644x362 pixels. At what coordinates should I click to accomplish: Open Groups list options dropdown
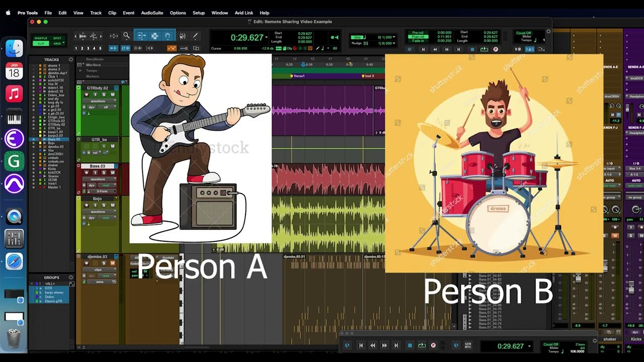click(71, 277)
